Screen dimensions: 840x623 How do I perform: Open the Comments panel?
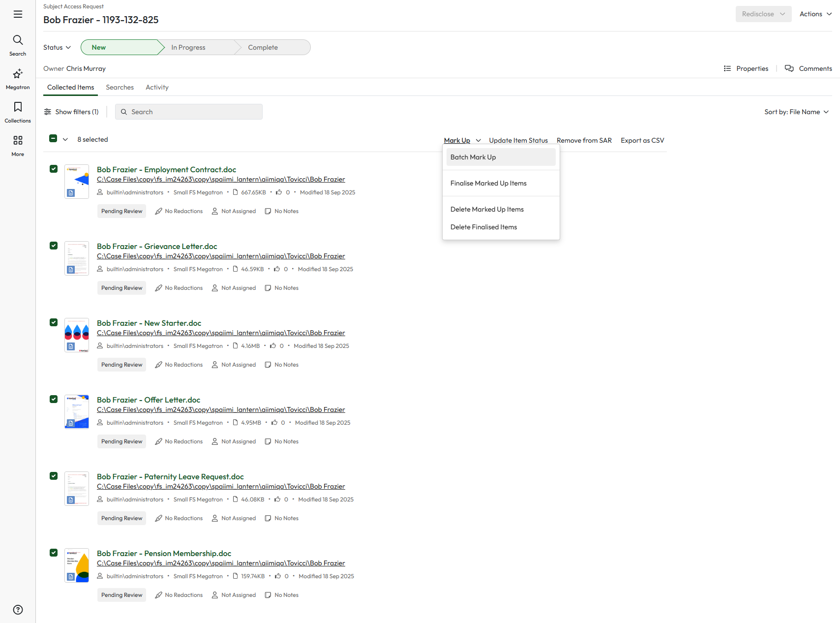click(808, 68)
